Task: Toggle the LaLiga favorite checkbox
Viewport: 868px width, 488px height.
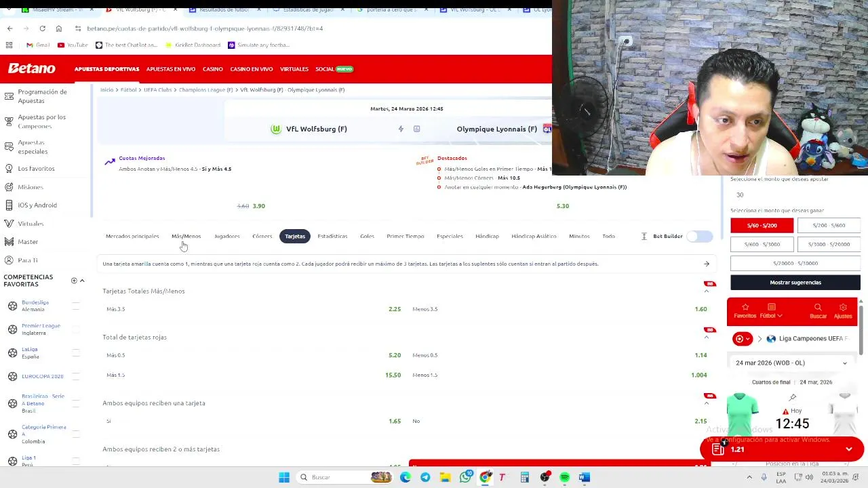Action: (x=75, y=353)
